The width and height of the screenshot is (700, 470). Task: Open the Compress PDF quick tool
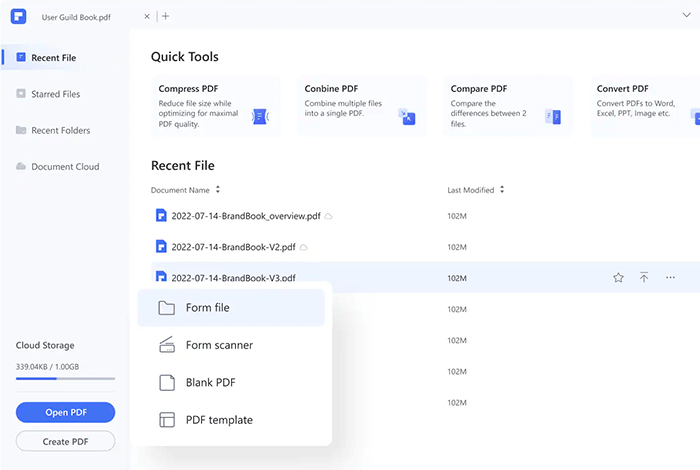pyautogui.click(x=215, y=105)
